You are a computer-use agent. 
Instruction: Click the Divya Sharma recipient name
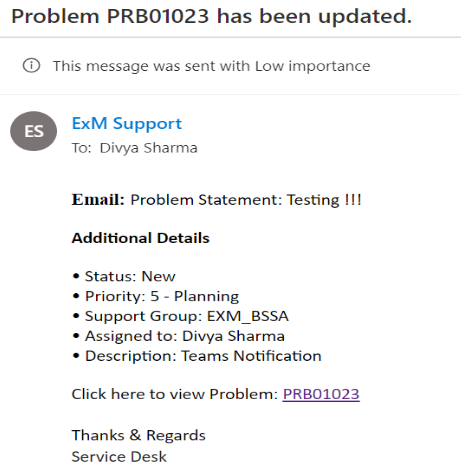tap(149, 148)
